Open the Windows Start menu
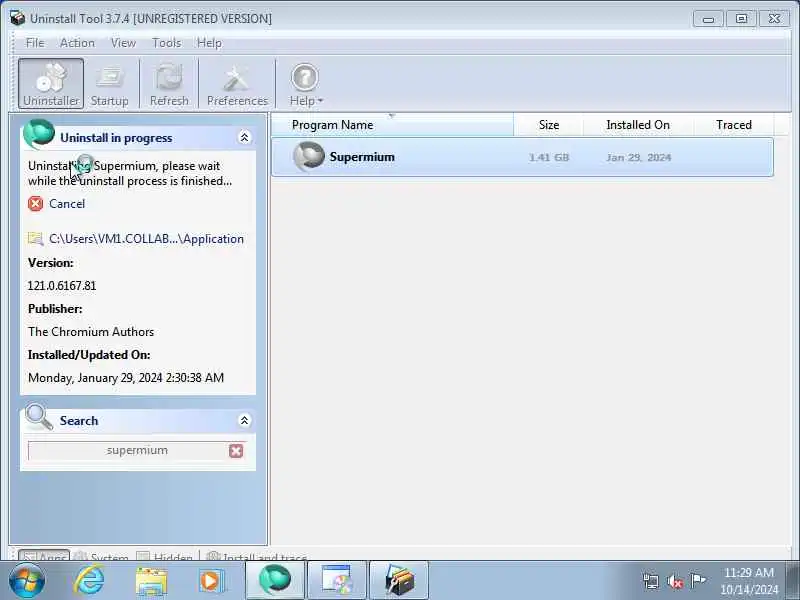 [x=27, y=580]
